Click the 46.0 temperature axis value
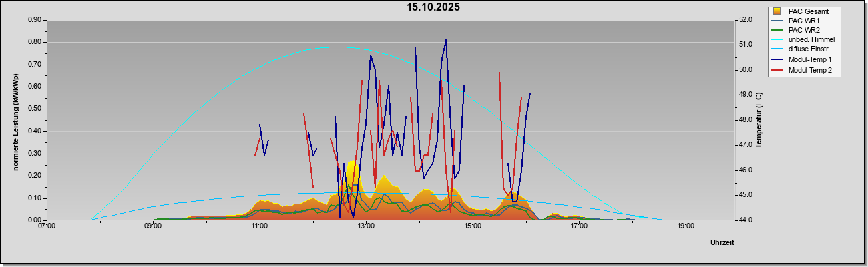Viewport: 868px width, 267px height. [744, 170]
